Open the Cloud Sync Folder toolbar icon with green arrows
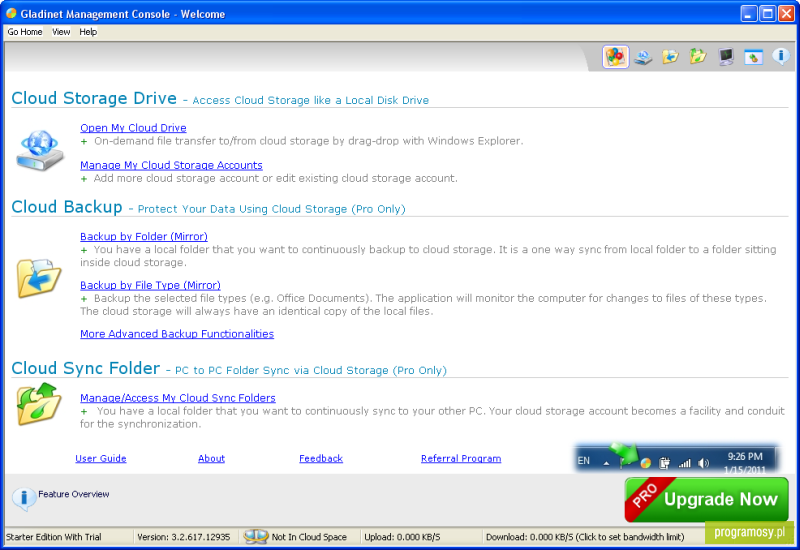Screen dimensions: 800x550 click(698, 56)
